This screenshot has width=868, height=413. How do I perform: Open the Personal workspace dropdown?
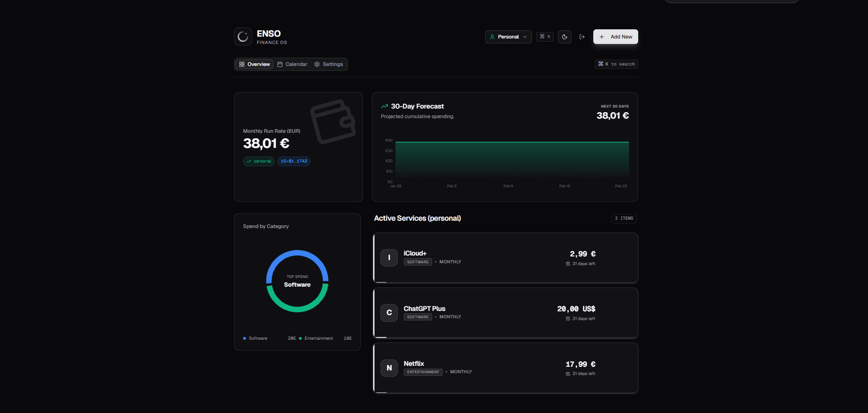508,37
